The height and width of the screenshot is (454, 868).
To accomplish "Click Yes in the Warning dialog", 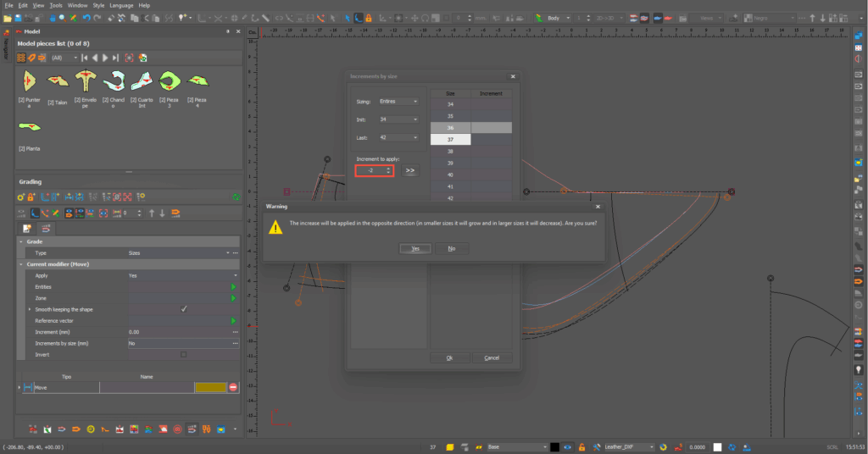I will pos(415,248).
